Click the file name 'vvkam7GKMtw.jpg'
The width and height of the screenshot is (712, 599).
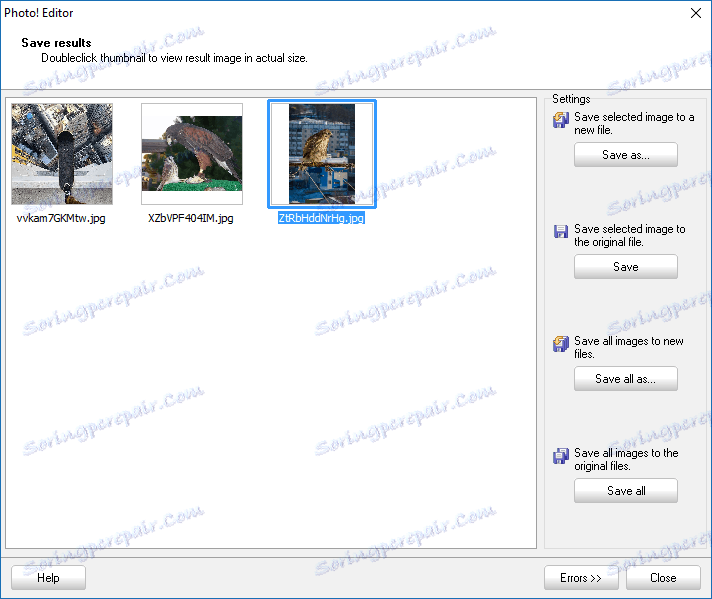pyautogui.click(x=61, y=218)
